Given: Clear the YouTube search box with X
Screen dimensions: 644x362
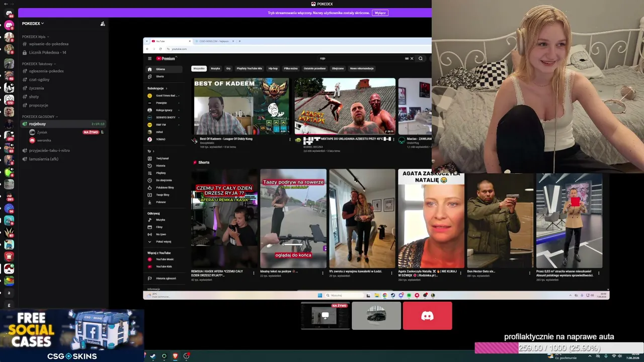Looking at the screenshot, I should tap(412, 58).
